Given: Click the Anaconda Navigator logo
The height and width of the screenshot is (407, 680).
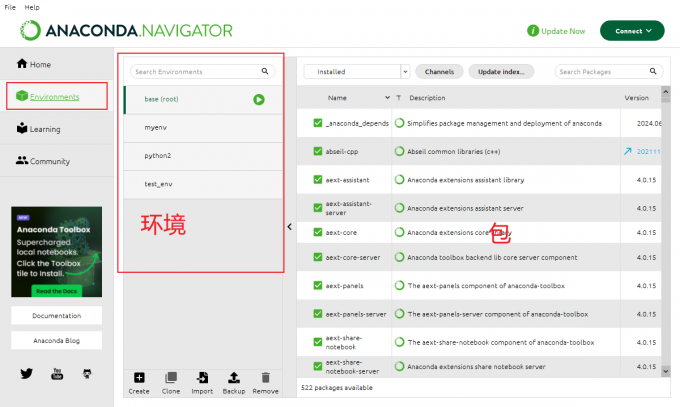Looking at the screenshot, I should coord(126,30).
